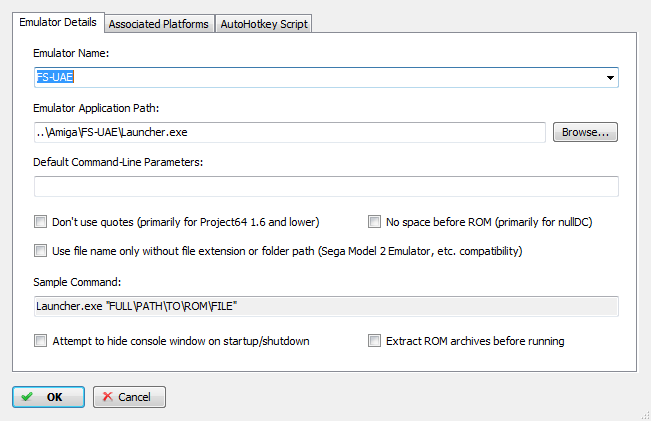Enable the Don't use quotes checkbox
The image size is (651, 421).
pos(40,222)
